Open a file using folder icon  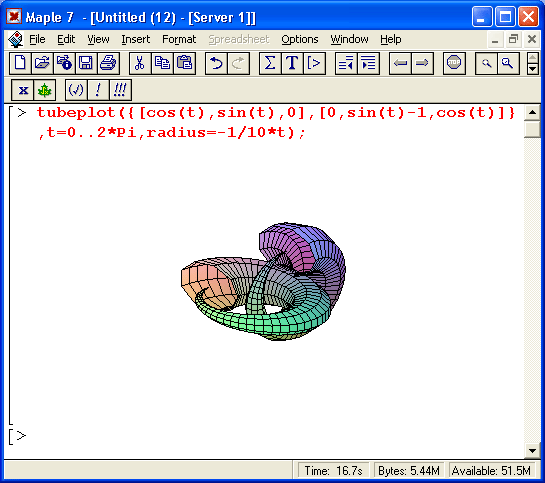pyautogui.click(x=42, y=64)
